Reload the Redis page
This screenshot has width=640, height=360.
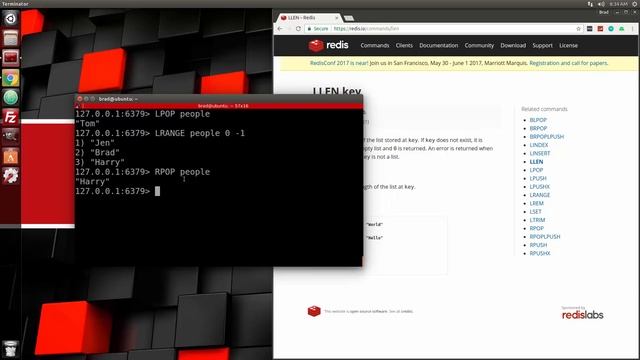[298, 29]
